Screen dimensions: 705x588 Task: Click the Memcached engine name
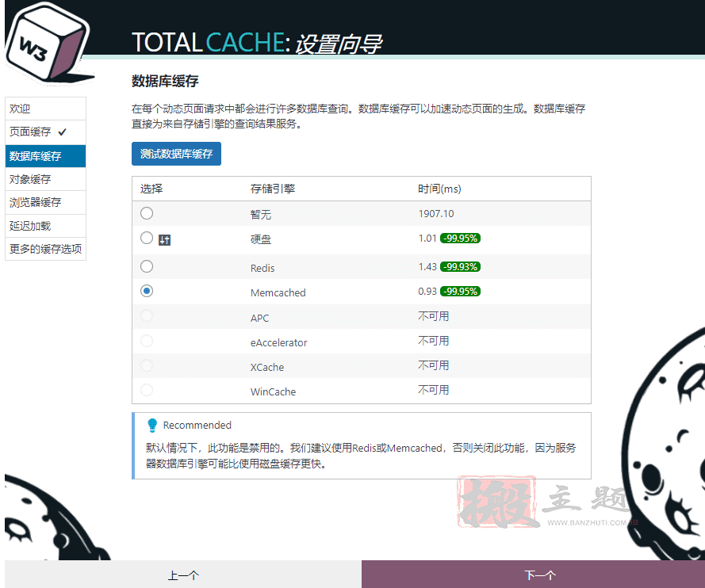pos(278,293)
